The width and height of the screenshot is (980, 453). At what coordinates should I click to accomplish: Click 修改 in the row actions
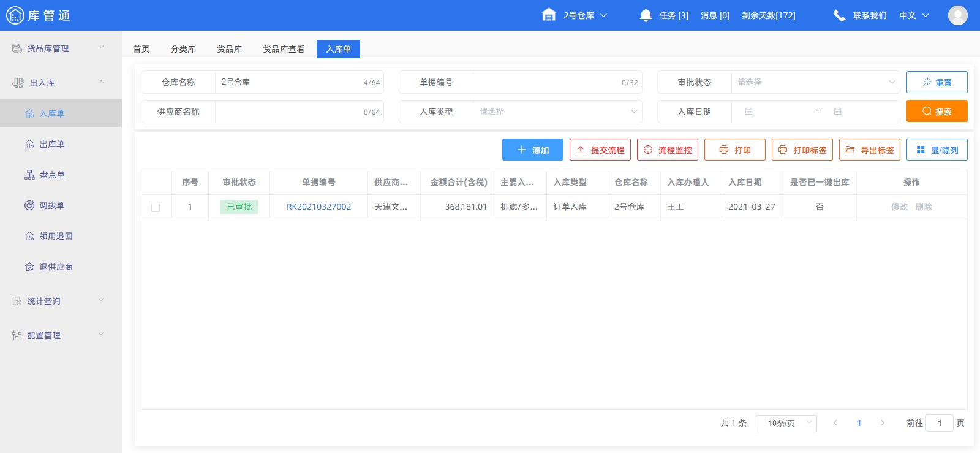899,207
